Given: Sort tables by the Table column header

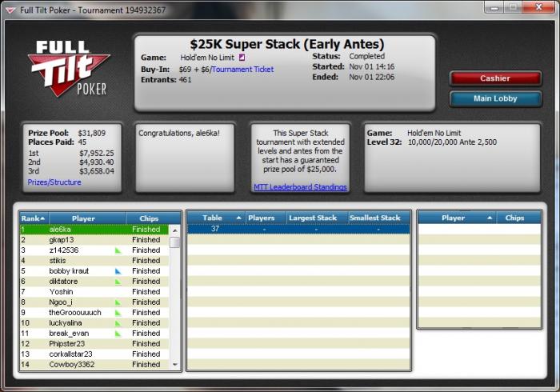Looking at the screenshot, I should coord(217,218).
